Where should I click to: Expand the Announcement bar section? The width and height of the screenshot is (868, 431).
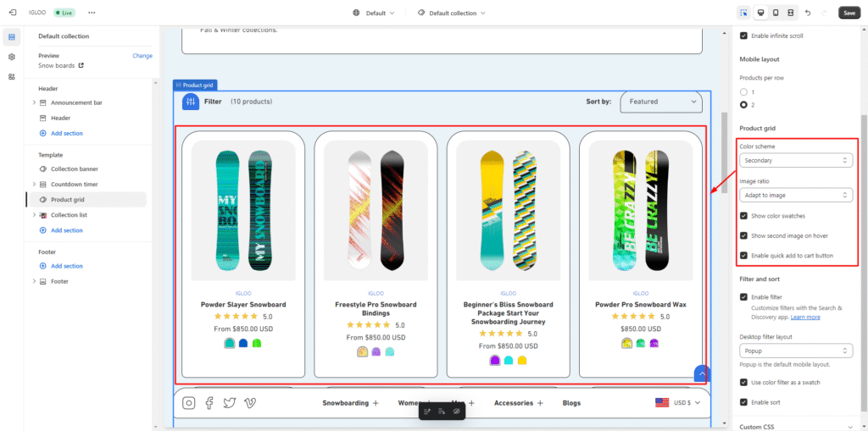pos(34,102)
